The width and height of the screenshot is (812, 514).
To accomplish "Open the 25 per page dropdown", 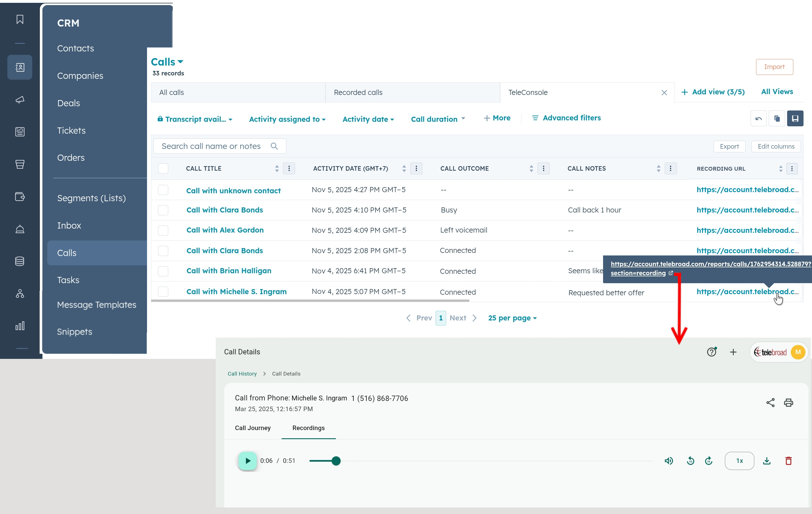I will tap(512, 318).
